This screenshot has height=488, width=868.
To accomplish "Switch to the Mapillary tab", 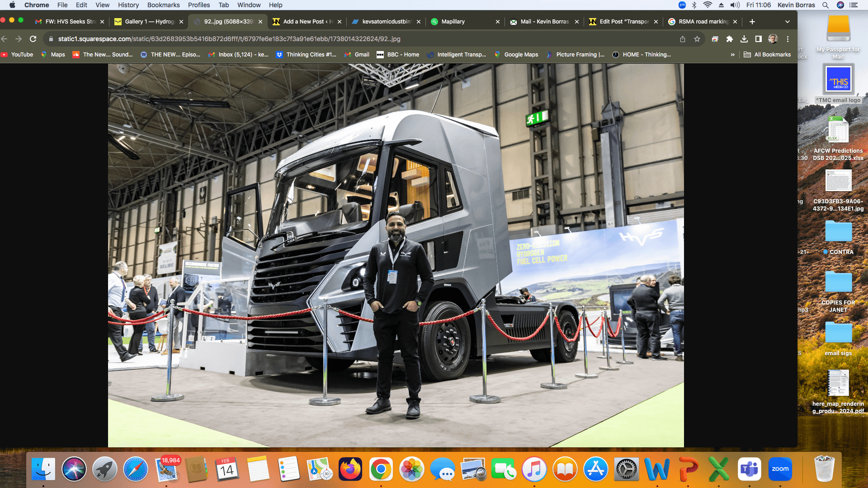I will click(453, 22).
